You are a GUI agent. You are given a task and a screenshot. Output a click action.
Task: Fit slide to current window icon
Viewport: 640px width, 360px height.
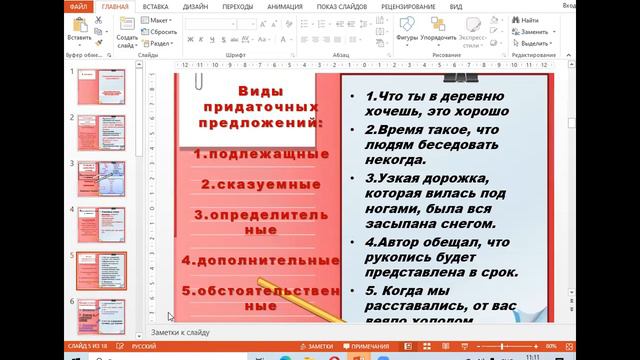(569, 346)
